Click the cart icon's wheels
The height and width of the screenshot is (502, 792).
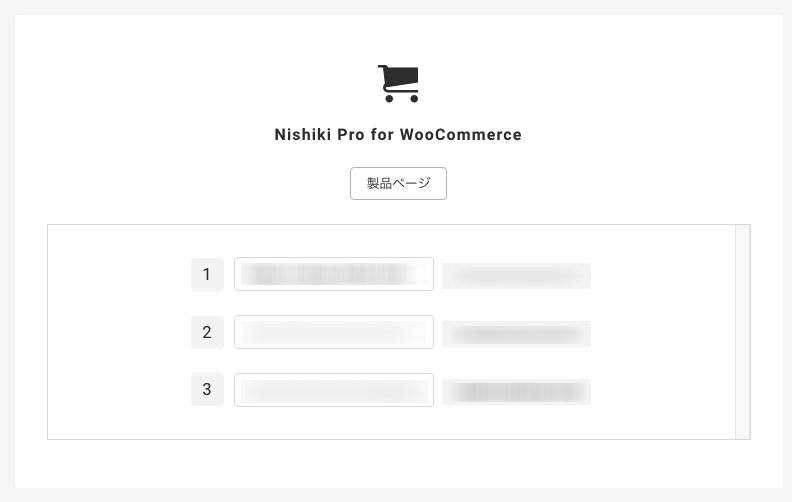402,98
